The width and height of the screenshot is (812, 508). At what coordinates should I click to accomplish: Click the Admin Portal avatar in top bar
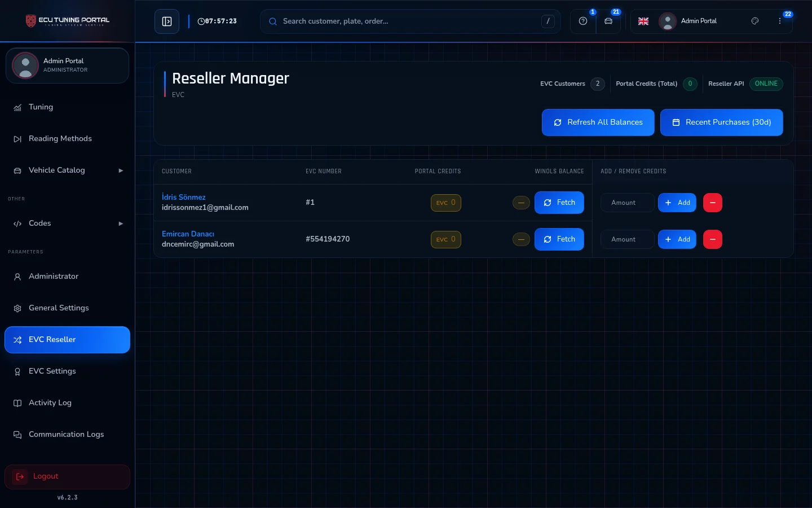[x=668, y=21]
